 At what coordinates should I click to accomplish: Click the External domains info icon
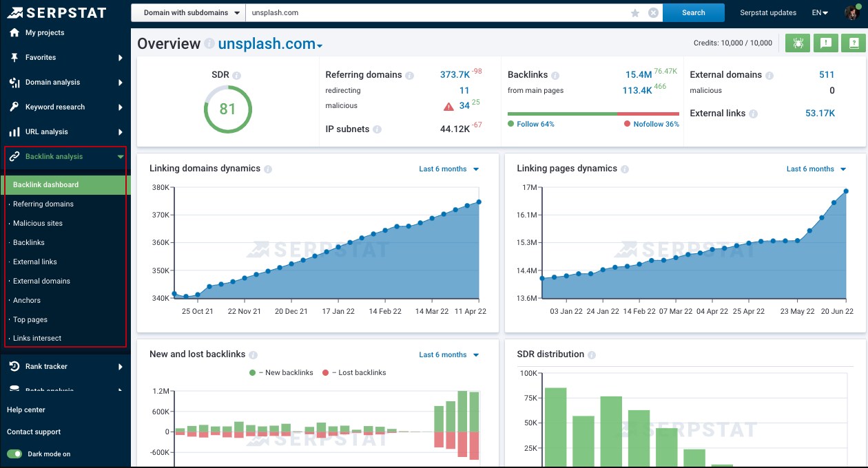(769, 75)
